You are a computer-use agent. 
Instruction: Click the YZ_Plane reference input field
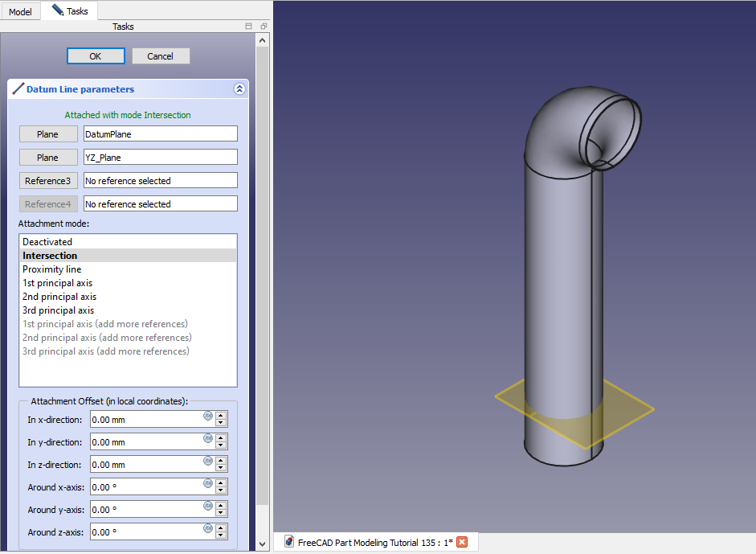point(160,158)
